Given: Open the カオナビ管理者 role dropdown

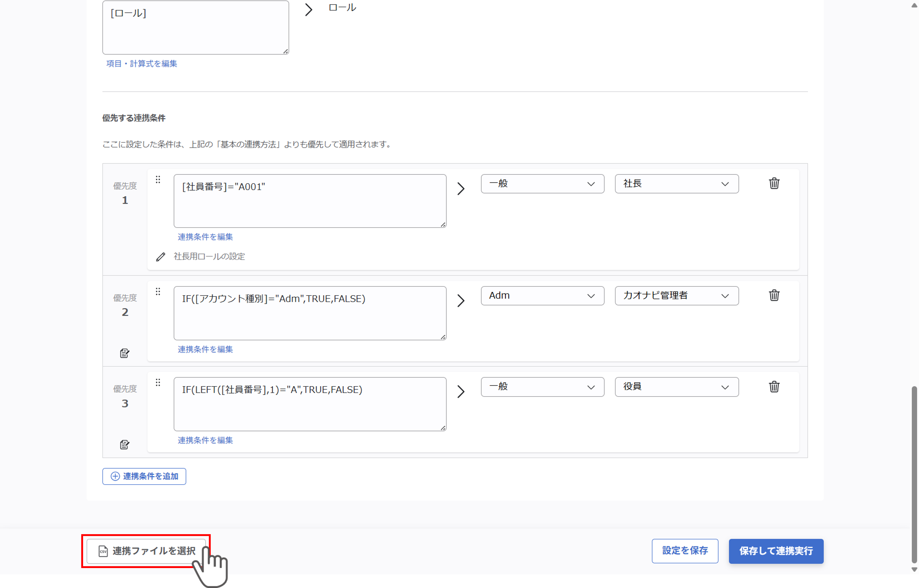Looking at the screenshot, I should tap(676, 296).
